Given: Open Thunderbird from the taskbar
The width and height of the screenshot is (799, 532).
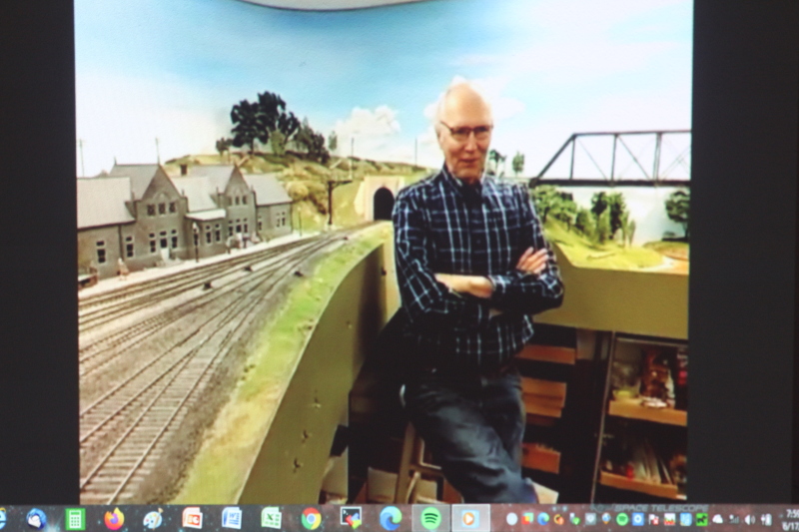Looking at the screenshot, I should coord(37,518).
